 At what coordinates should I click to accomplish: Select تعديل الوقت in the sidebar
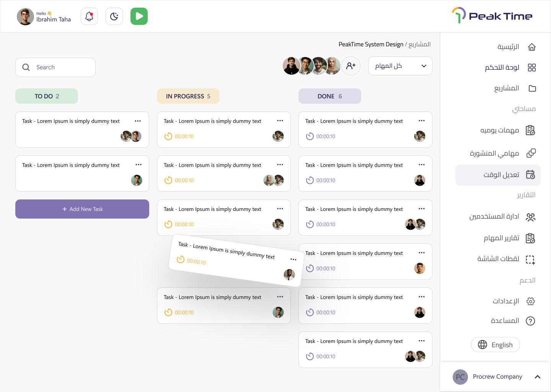tap(498, 175)
